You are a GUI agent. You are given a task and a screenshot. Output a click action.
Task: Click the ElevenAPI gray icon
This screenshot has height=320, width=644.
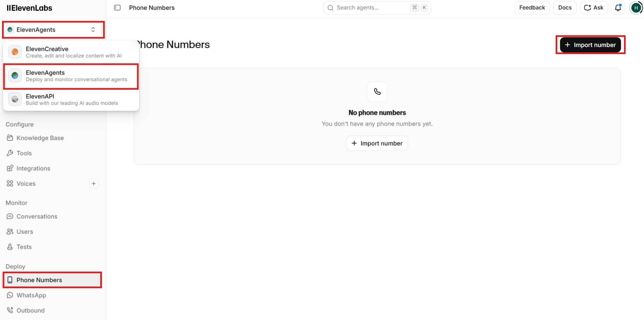coord(15,99)
